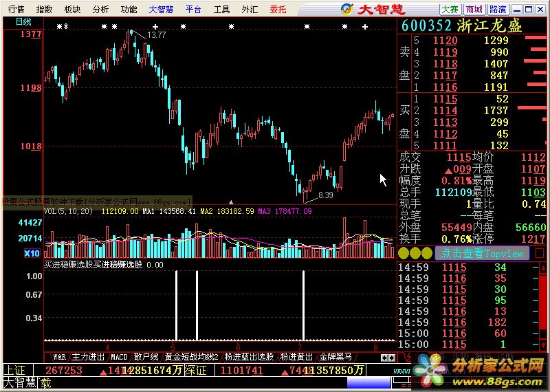Minimize the 大智慧 window

[x=516, y=10]
